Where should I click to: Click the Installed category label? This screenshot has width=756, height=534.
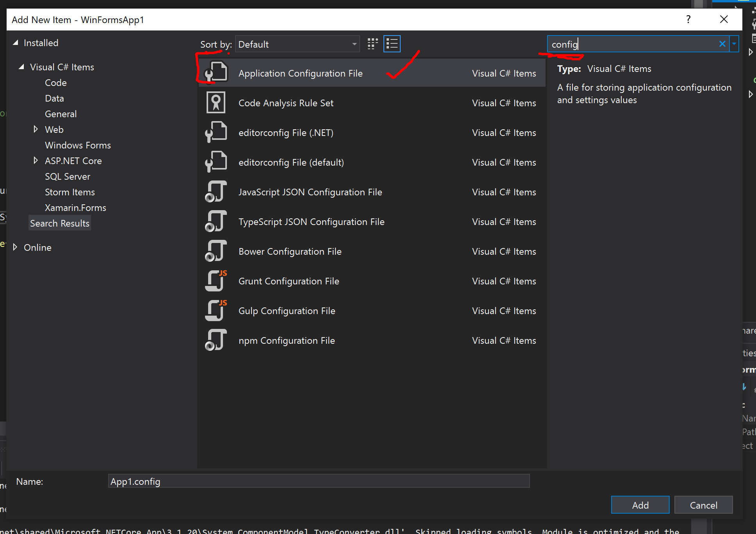click(x=41, y=43)
